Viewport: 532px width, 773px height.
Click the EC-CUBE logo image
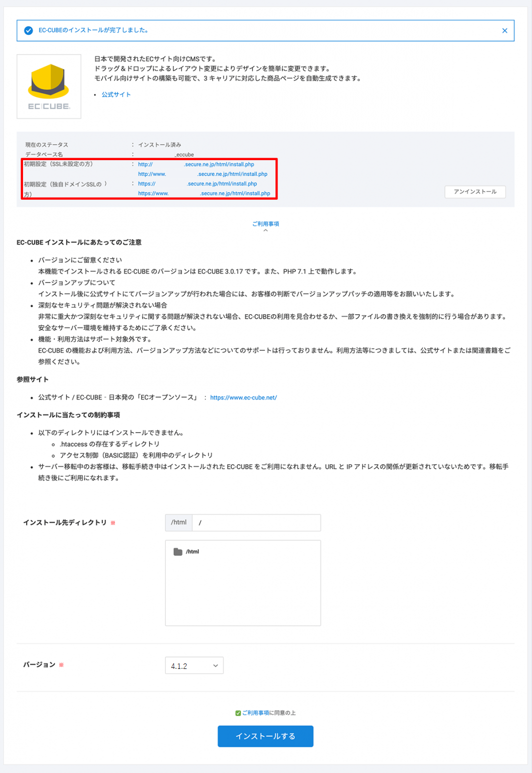[x=49, y=87]
